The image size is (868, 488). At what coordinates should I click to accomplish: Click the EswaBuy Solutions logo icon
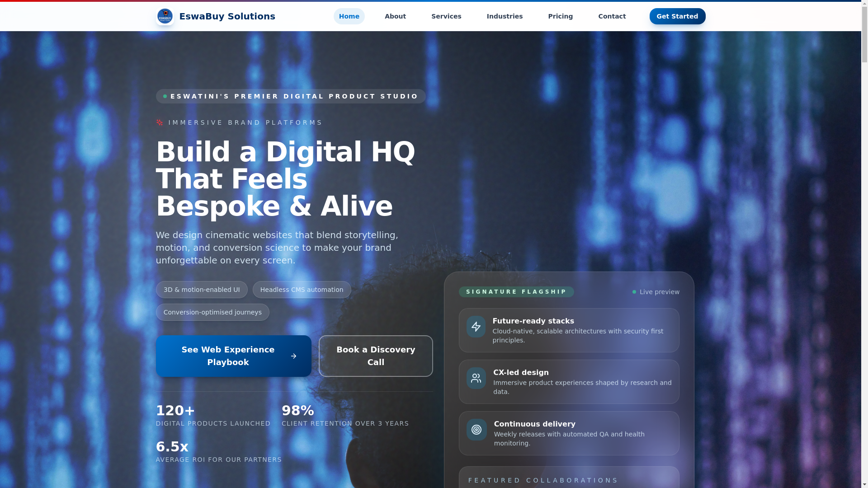pyautogui.click(x=165, y=16)
